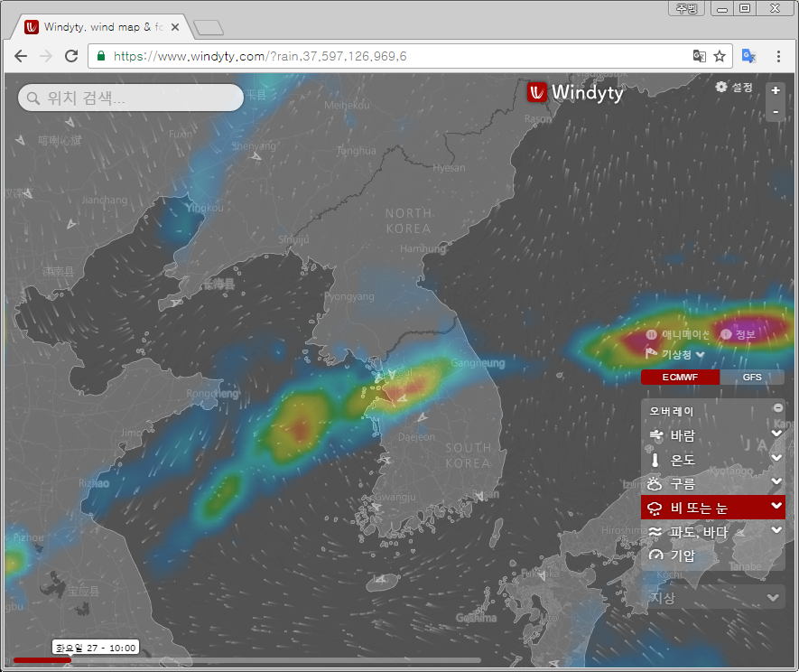Screen dimensions: 799x672
Task: Click the timeline progress bar
Action: click(x=247, y=660)
